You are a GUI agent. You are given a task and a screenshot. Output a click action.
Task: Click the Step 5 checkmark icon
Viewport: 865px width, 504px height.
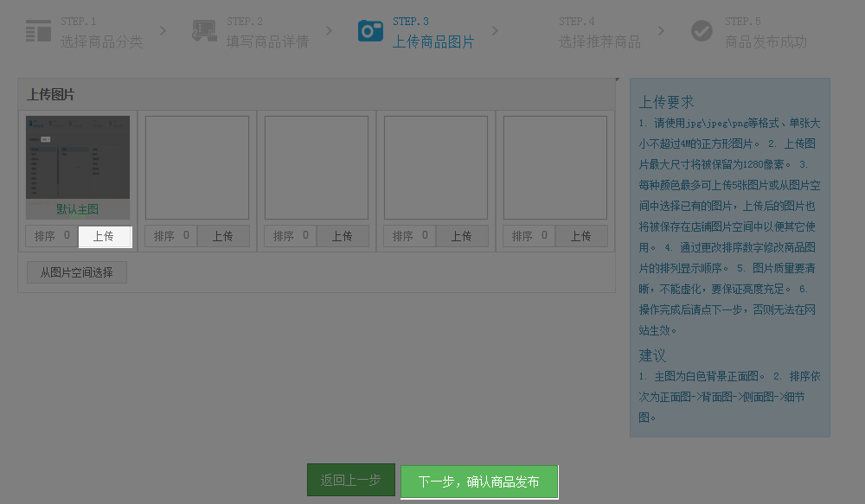coord(702,31)
